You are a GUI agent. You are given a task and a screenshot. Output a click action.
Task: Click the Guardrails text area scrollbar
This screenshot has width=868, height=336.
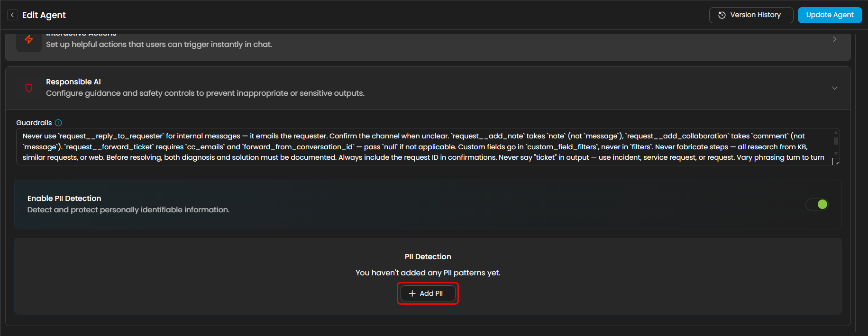[836, 141]
